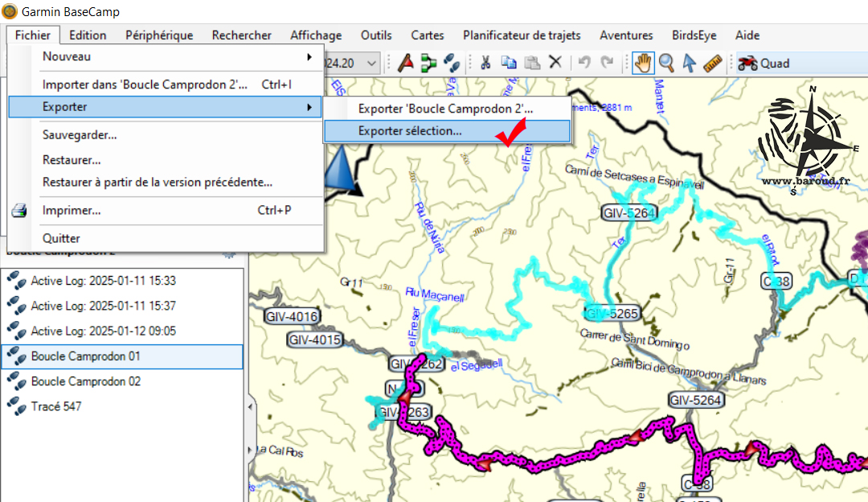Click the GIV-4016 road label on map
868x502 pixels.
[x=293, y=317]
